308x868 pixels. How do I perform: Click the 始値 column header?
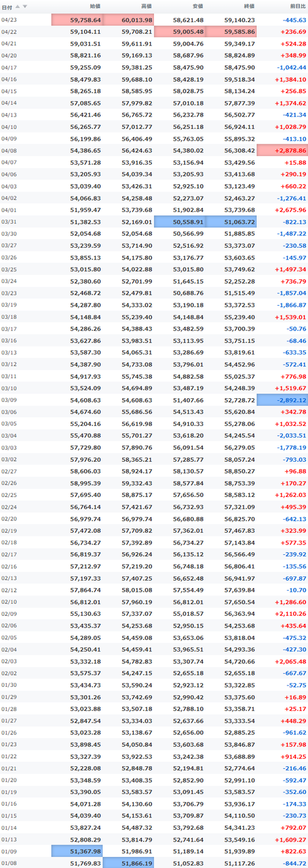tap(95, 6)
